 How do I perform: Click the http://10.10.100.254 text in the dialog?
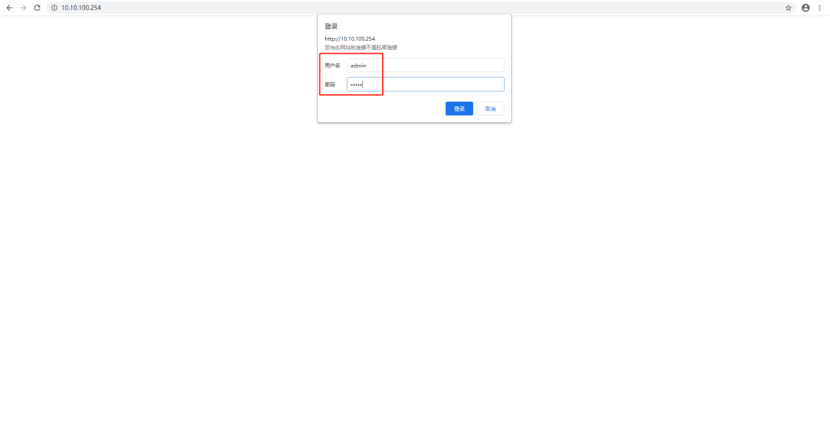click(349, 39)
